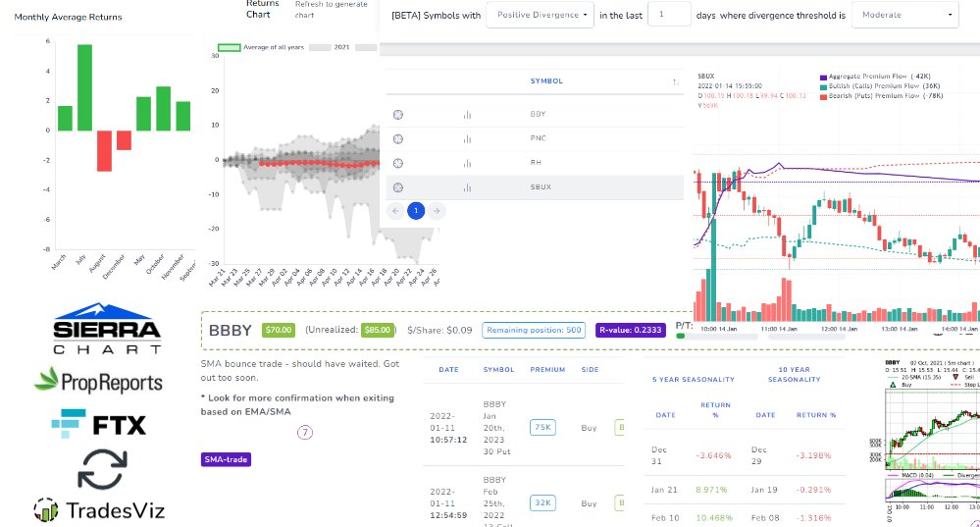
Task: Click the 10 YEAR SEASONALITY heading
Action: pos(794,375)
